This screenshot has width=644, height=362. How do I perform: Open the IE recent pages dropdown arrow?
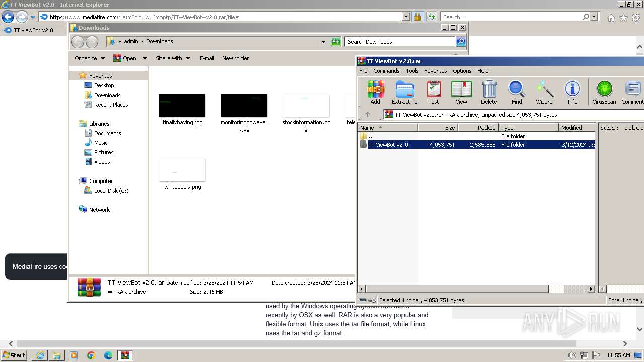(x=33, y=17)
